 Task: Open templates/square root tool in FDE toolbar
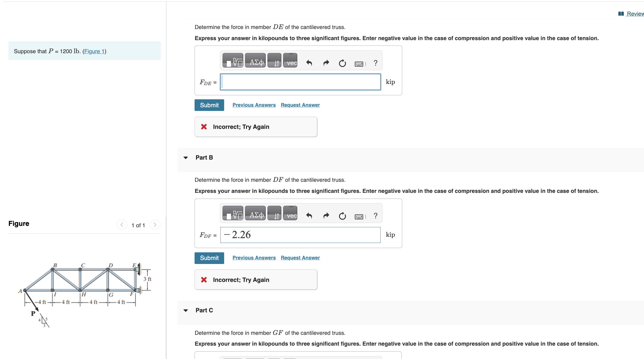[x=233, y=60]
